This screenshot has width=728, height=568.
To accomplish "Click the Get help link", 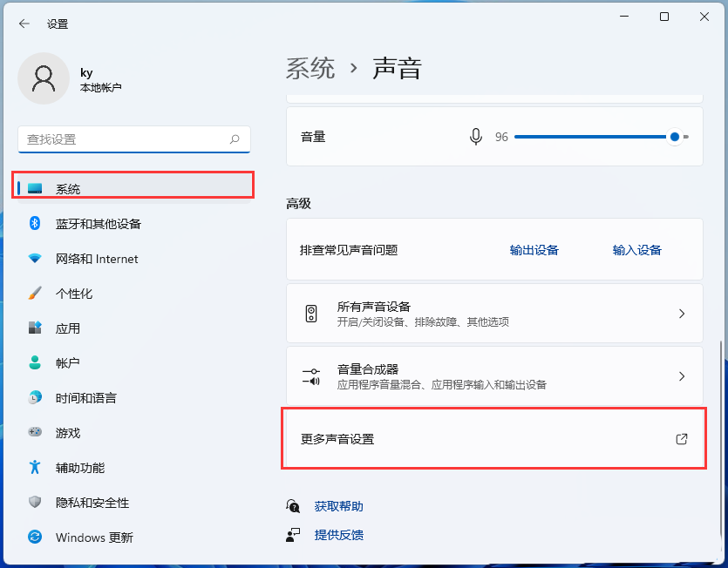I will coord(338,506).
